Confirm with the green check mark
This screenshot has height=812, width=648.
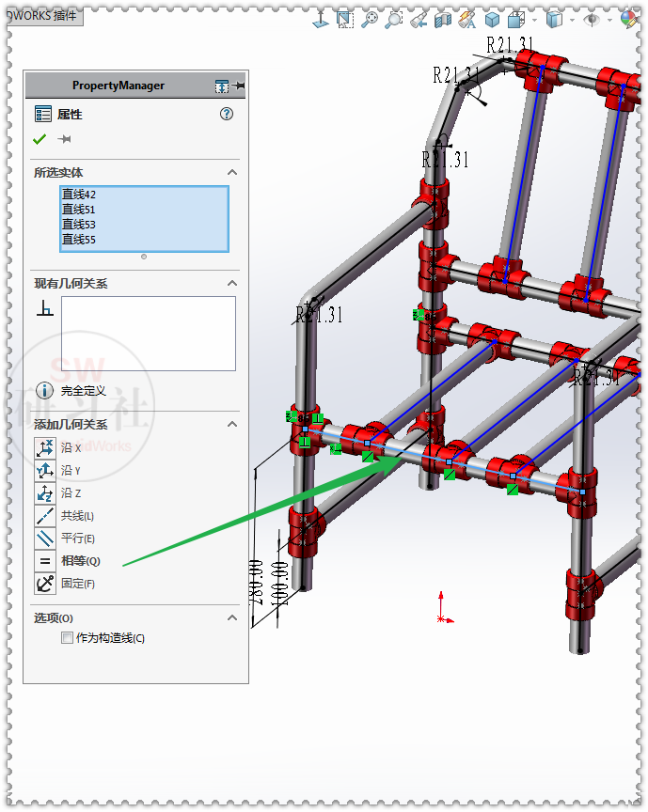[x=40, y=139]
